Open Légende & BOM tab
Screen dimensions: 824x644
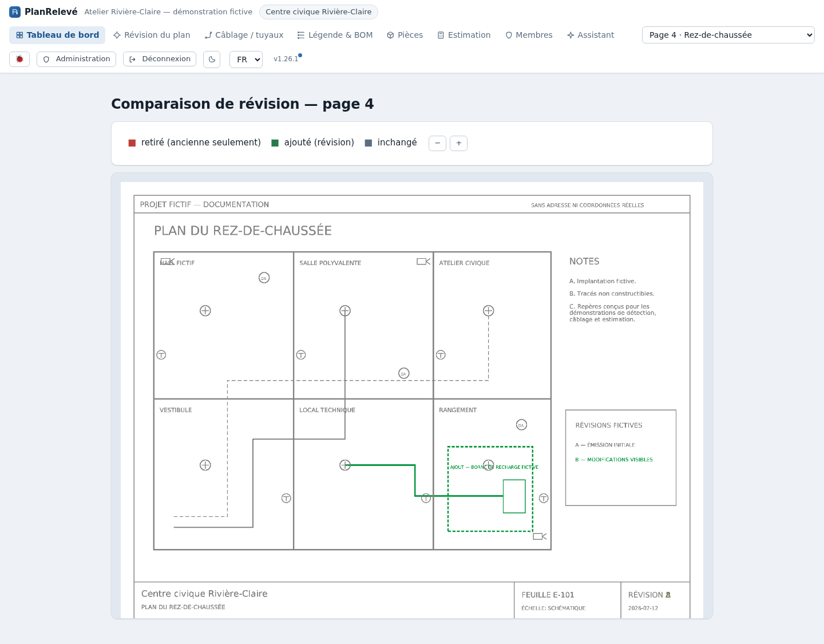click(x=335, y=35)
